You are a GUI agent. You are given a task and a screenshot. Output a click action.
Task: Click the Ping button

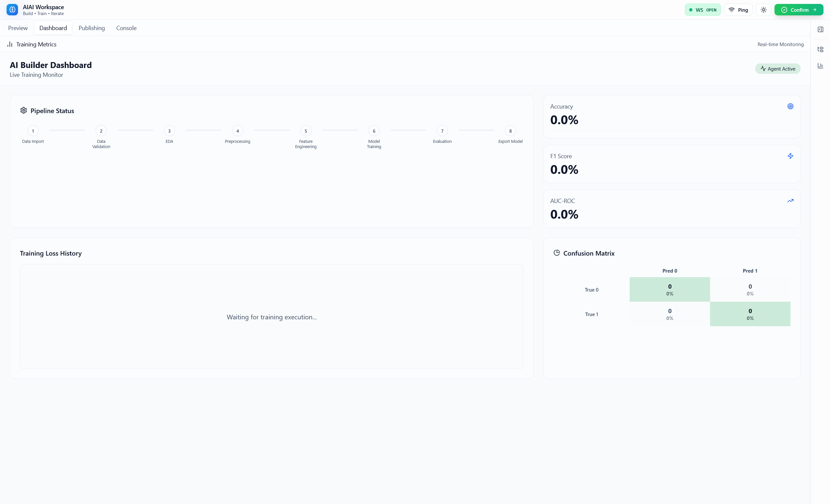pyautogui.click(x=738, y=10)
